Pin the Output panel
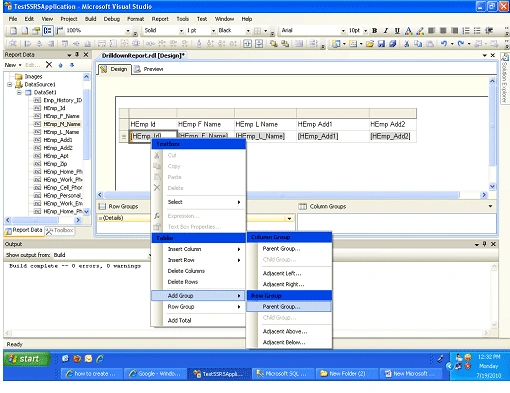The width and height of the screenshot is (510, 393). pos(484,244)
